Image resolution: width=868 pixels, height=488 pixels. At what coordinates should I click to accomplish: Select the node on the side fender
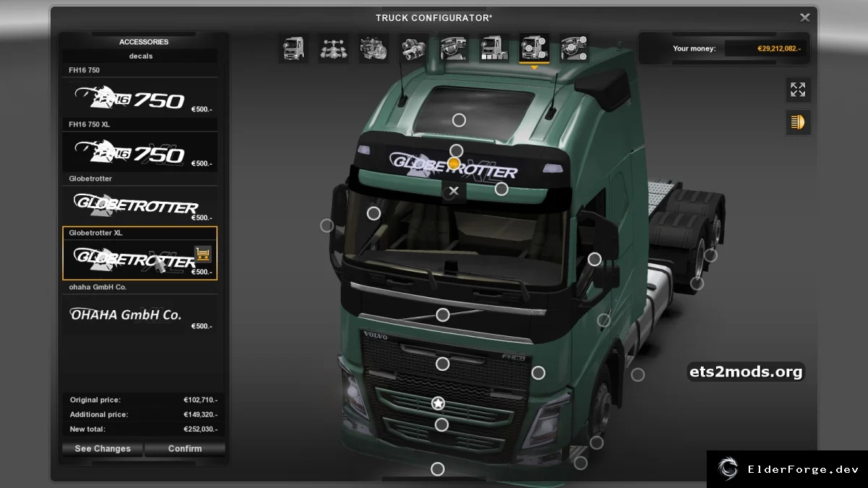tap(637, 374)
